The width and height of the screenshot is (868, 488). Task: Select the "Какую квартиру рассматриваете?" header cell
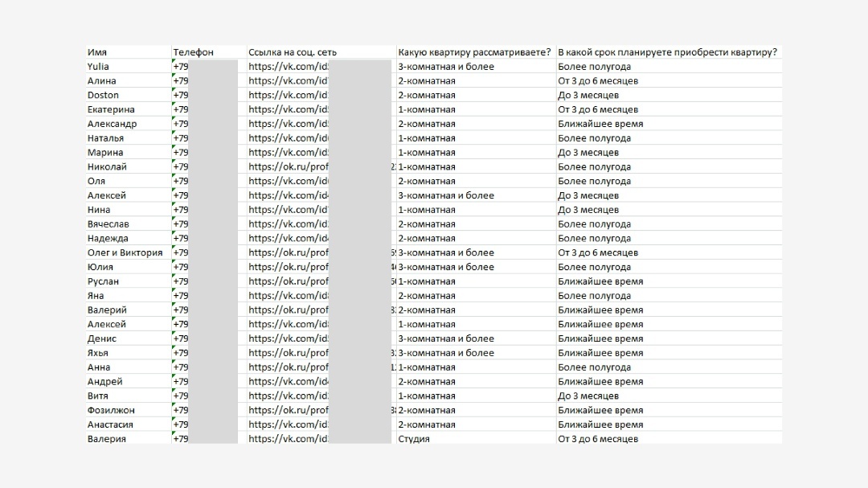click(x=476, y=52)
